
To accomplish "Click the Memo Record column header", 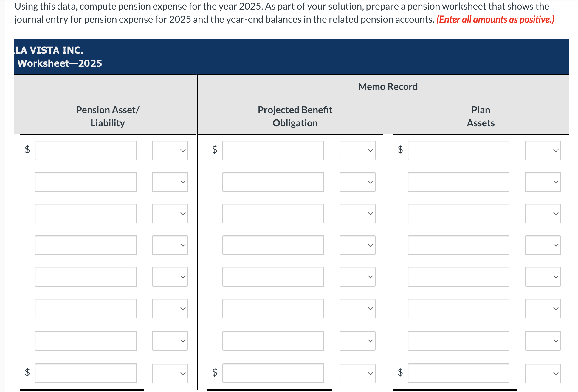I will 388,86.
